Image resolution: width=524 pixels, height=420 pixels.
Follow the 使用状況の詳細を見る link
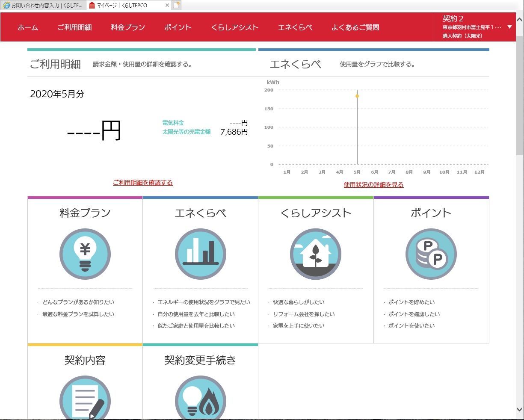(374, 185)
